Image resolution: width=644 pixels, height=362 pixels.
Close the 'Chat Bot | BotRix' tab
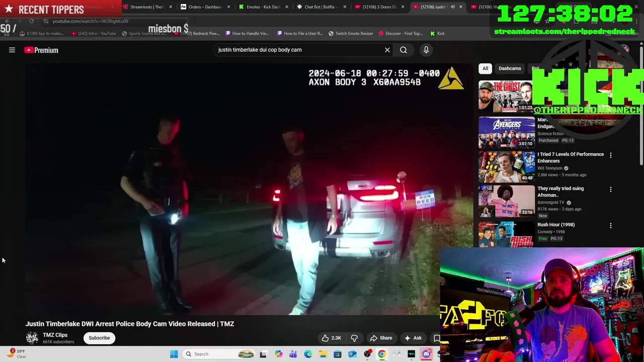click(345, 7)
